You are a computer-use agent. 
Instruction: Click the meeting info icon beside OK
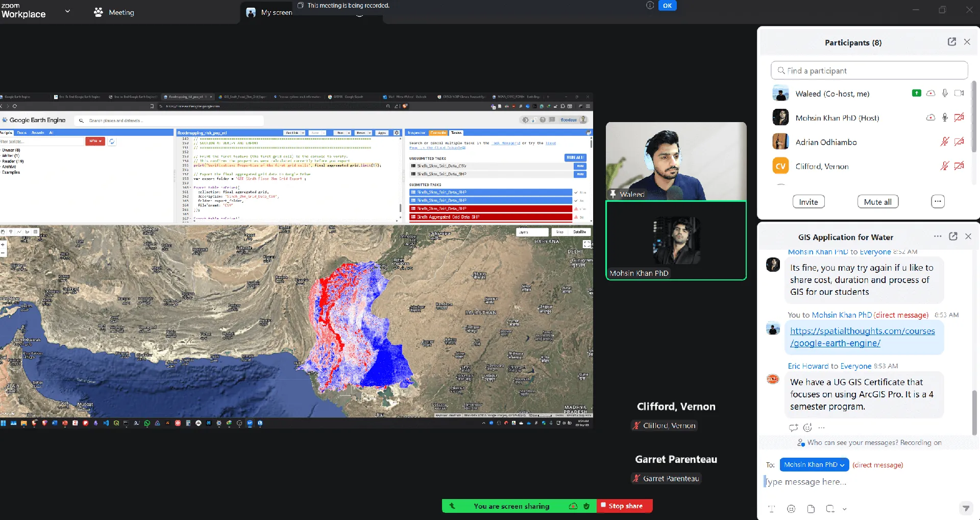pos(650,6)
